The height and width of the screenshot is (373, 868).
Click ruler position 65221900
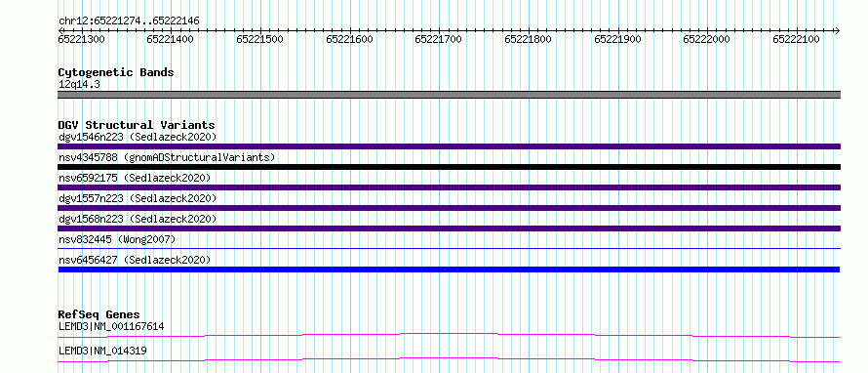(617, 39)
